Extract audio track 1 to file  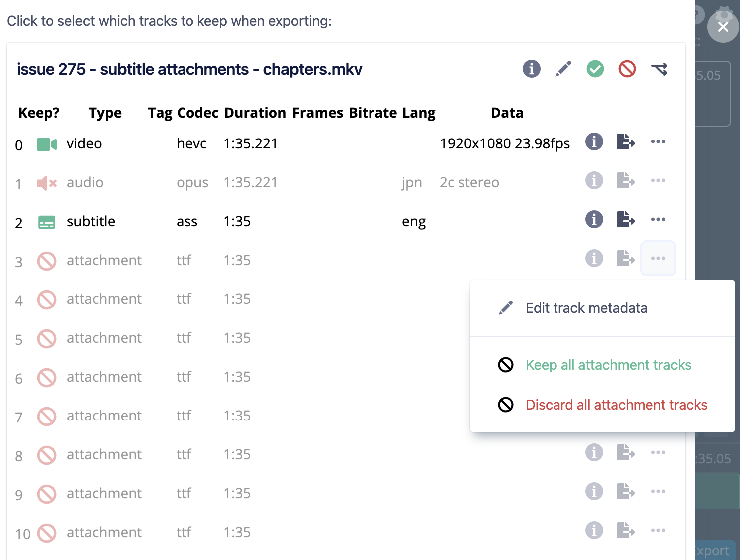pyautogui.click(x=626, y=180)
